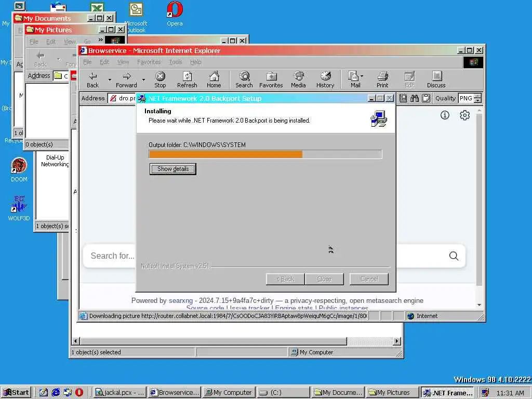The image size is (532, 399).
Task: Launch Opera from quick launch bar
Action: [79, 392]
